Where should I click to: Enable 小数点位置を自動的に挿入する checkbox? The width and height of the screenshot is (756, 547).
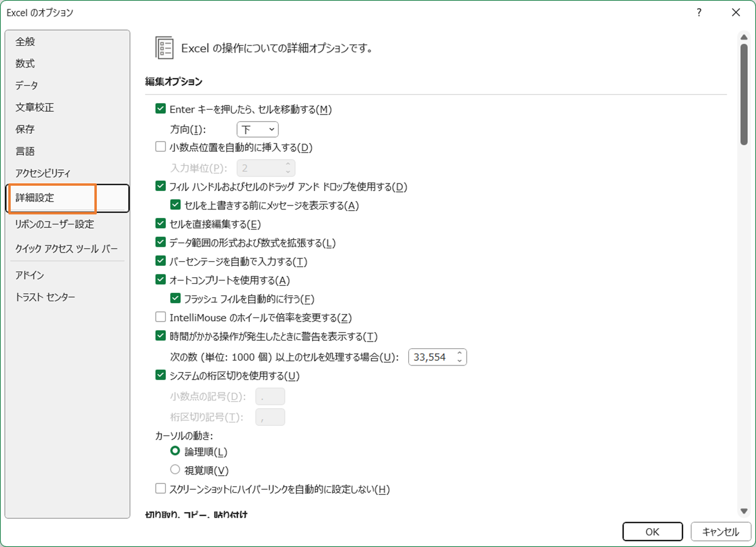pos(161,146)
